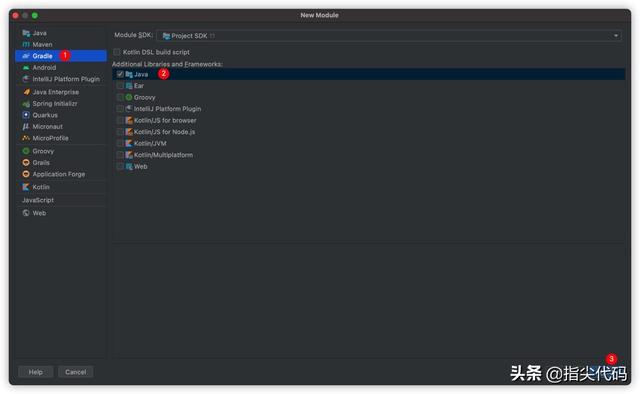Select the Kotlin/Multiplatform framework row
The height and width of the screenshot is (394, 640).
coord(369,155)
